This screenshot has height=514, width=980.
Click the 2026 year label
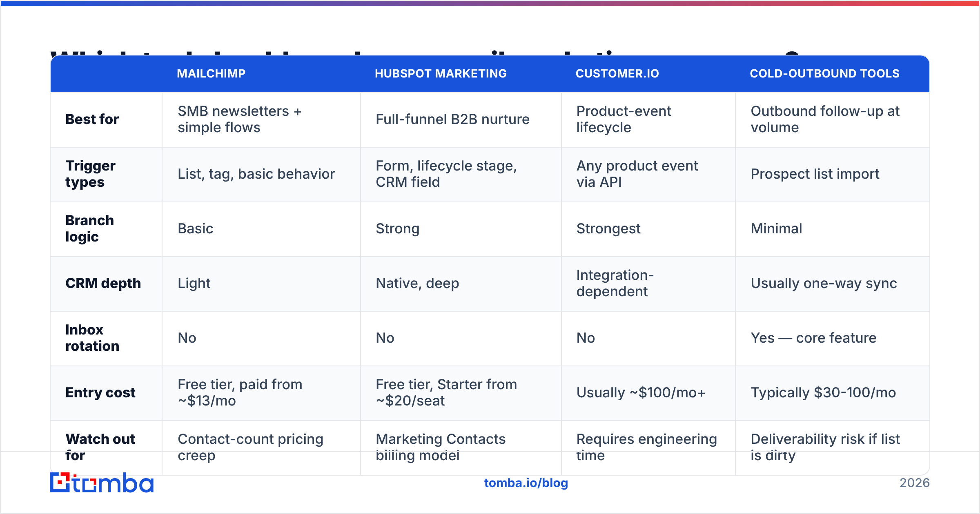pos(914,483)
